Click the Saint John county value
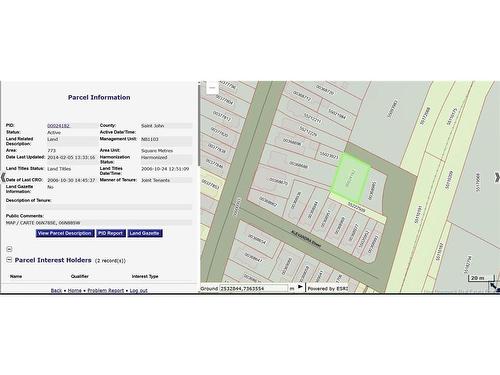This screenshot has width=500, height=375. point(152,126)
